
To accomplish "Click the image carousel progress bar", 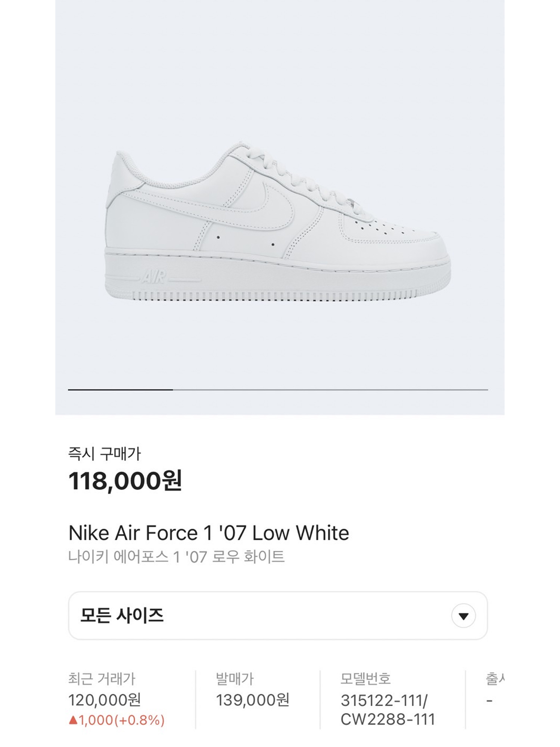I will [278, 390].
